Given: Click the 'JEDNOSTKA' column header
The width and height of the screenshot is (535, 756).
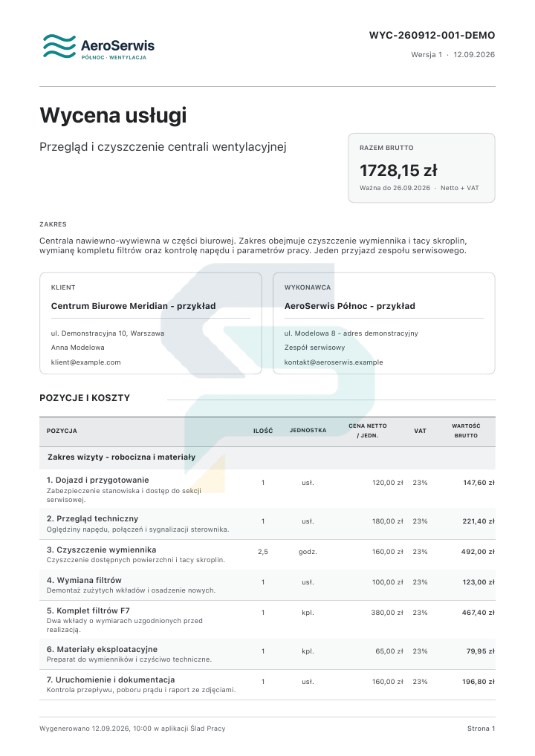Looking at the screenshot, I should point(308,430).
